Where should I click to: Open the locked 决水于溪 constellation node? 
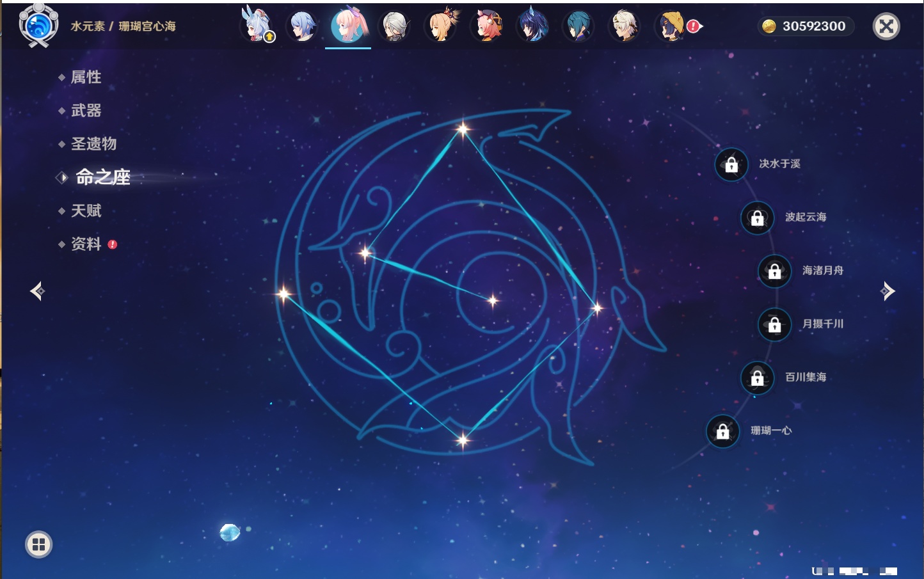coord(731,164)
